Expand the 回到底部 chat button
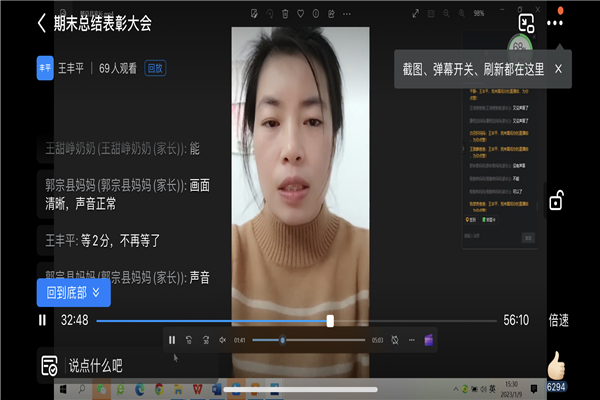The image size is (600, 400). pos(73,293)
